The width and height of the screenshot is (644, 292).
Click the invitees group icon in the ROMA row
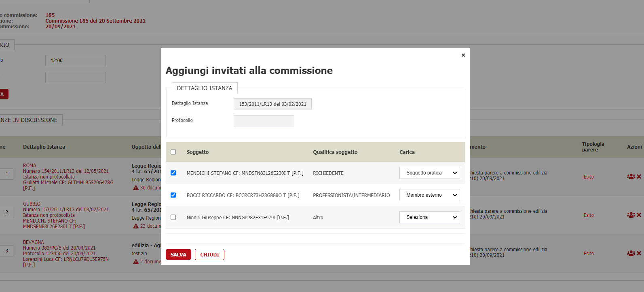point(631,176)
